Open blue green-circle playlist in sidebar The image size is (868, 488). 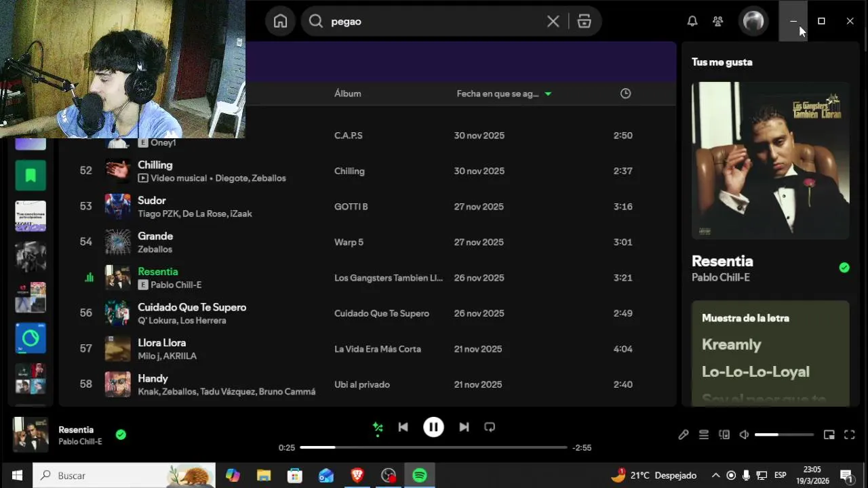pyautogui.click(x=31, y=338)
